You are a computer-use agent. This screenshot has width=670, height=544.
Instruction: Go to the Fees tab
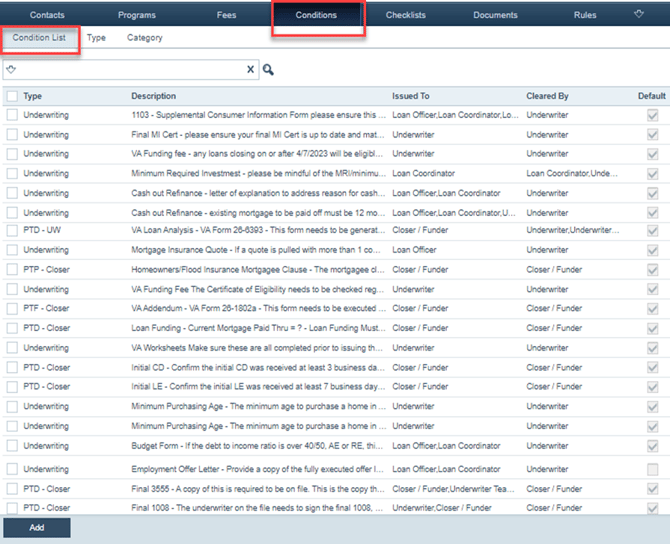(227, 15)
